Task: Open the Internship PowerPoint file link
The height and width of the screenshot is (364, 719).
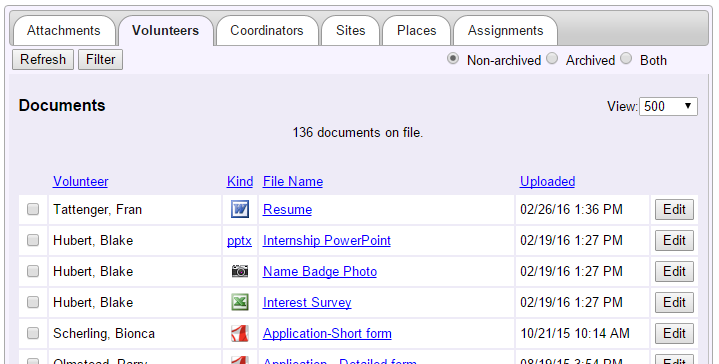Action: (327, 241)
